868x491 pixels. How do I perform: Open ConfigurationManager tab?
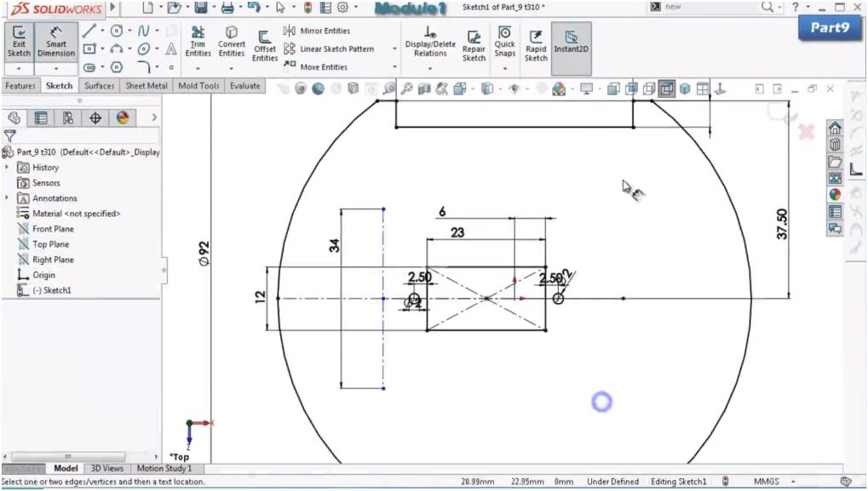pyautogui.click(x=68, y=117)
